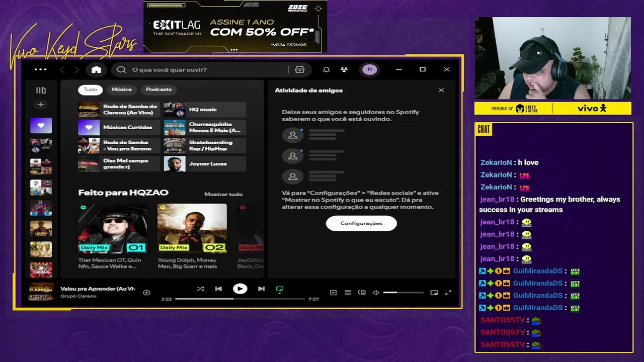Open 'Roda de Samba do Clareou (Ao Vivo)'
Image resolution: width=644 pixels, height=362 pixels.
tap(119, 110)
